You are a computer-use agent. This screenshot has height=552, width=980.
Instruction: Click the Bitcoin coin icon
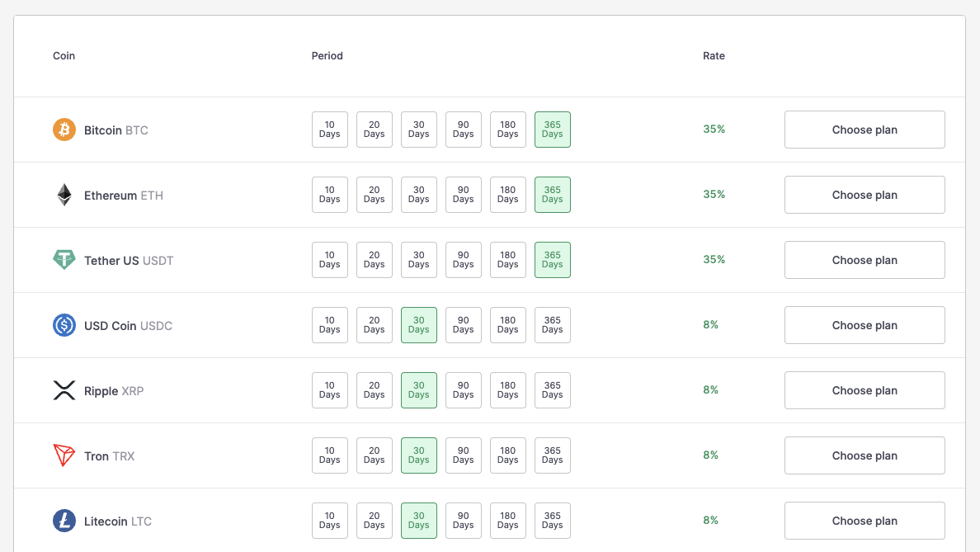[64, 130]
